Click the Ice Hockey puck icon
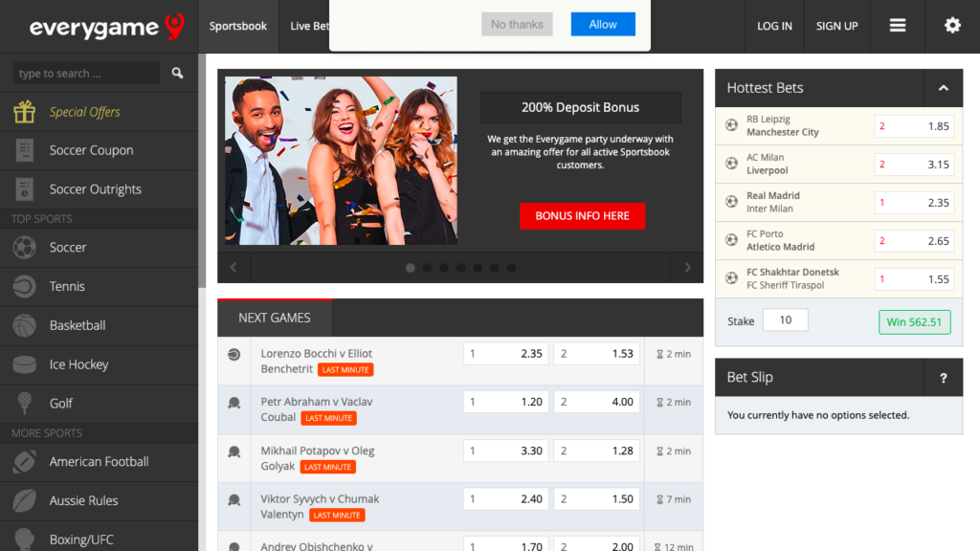This screenshot has height=551, width=980. [24, 364]
